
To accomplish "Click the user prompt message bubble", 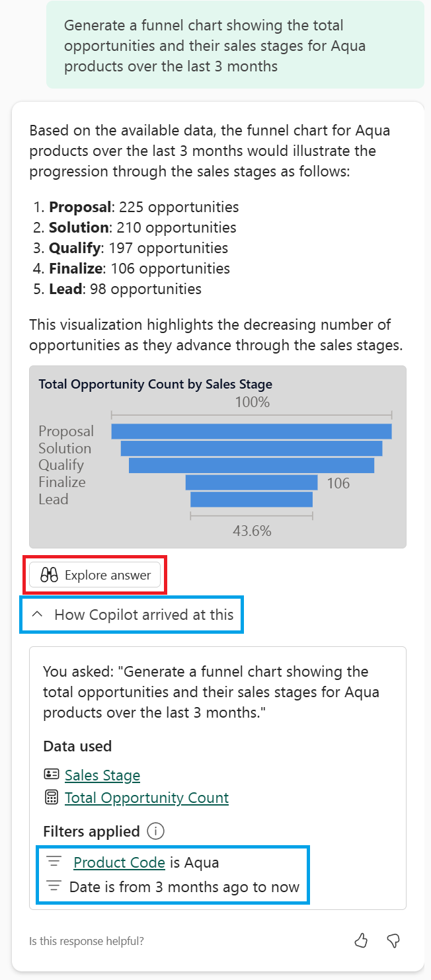I will 235,45.
